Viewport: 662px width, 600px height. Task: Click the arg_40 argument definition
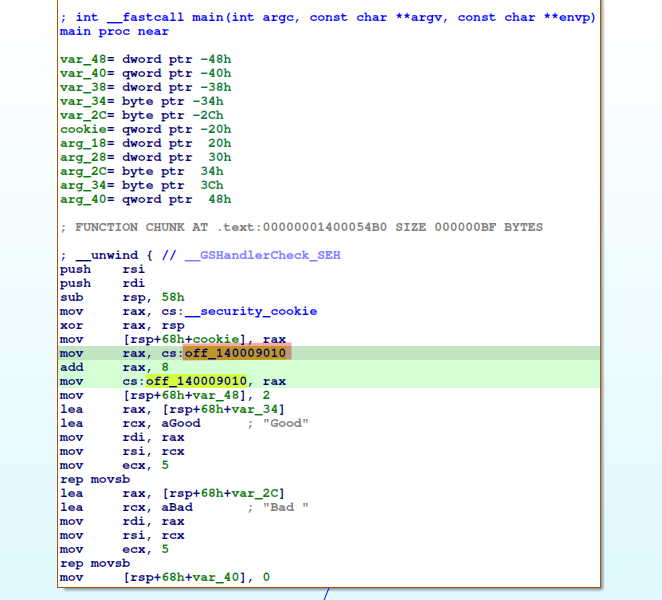78,199
